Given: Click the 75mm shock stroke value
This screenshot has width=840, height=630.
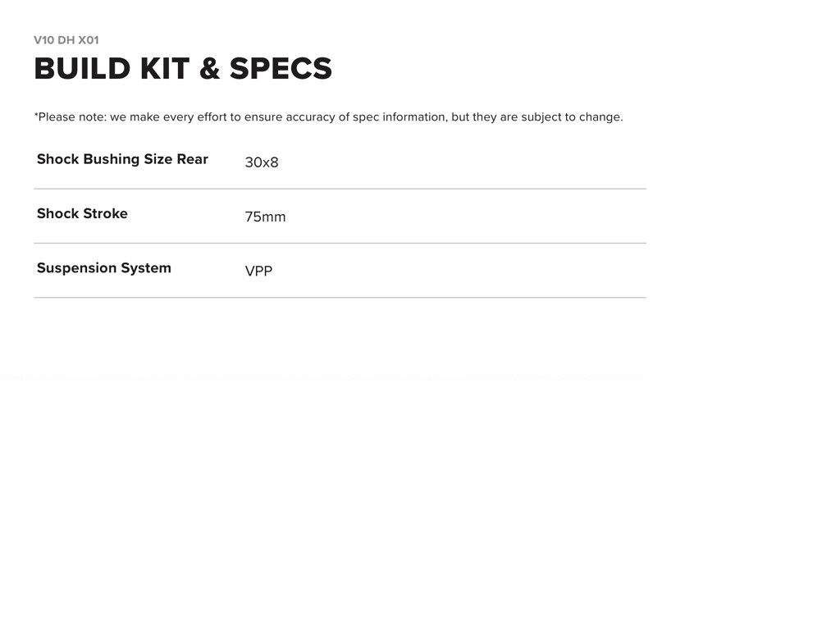Looking at the screenshot, I should point(265,217).
